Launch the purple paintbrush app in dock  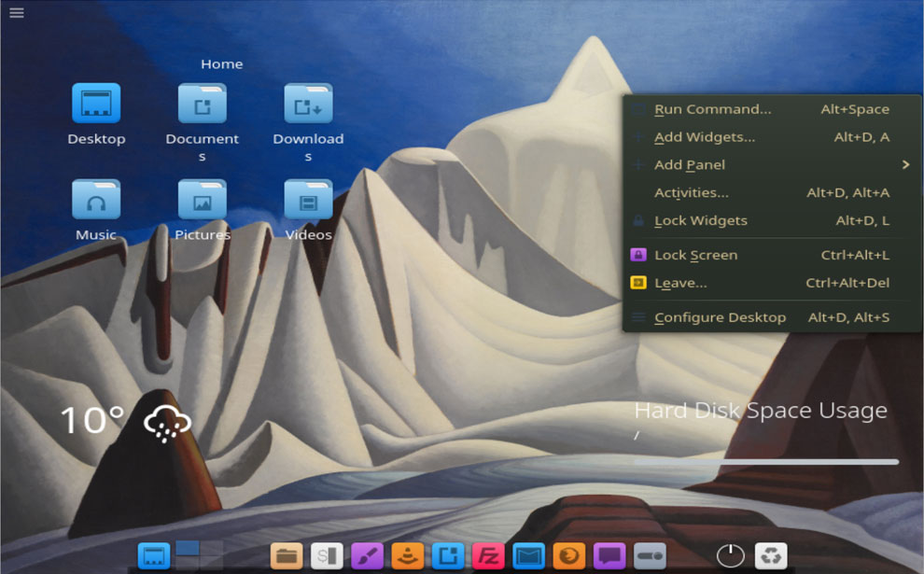tap(367, 555)
